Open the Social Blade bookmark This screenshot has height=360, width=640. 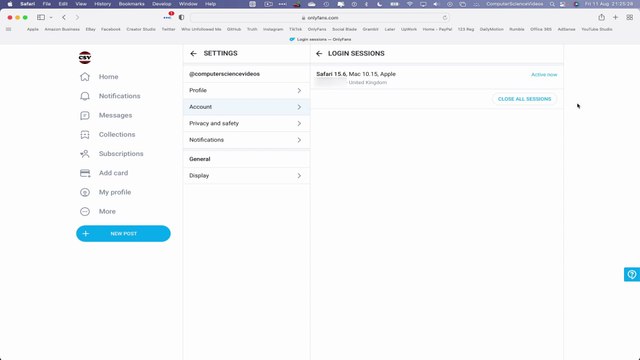click(344, 29)
